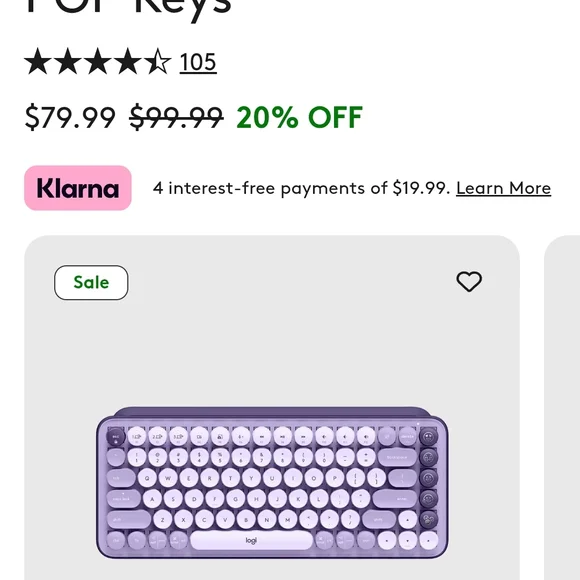The image size is (580, 580).
Task: Click the backspace key on keyboard image
Action: [397, 458]
